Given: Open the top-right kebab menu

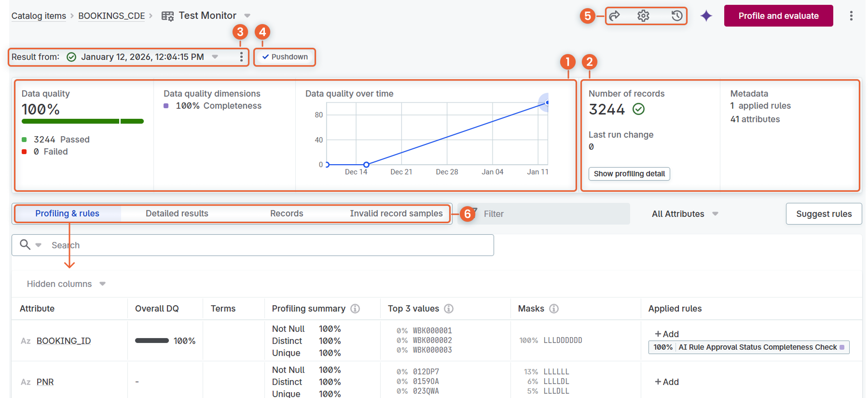Looking at the screenshot, I should coord(851,16).
